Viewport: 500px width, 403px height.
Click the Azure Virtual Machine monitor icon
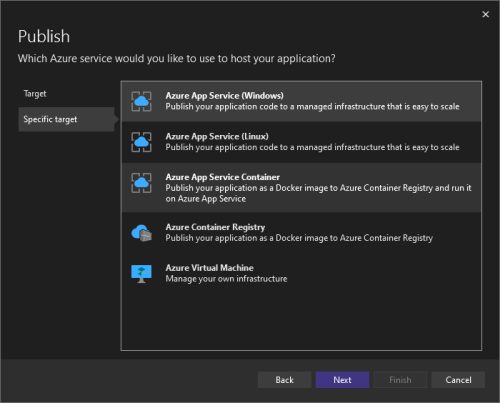(141, 274)
